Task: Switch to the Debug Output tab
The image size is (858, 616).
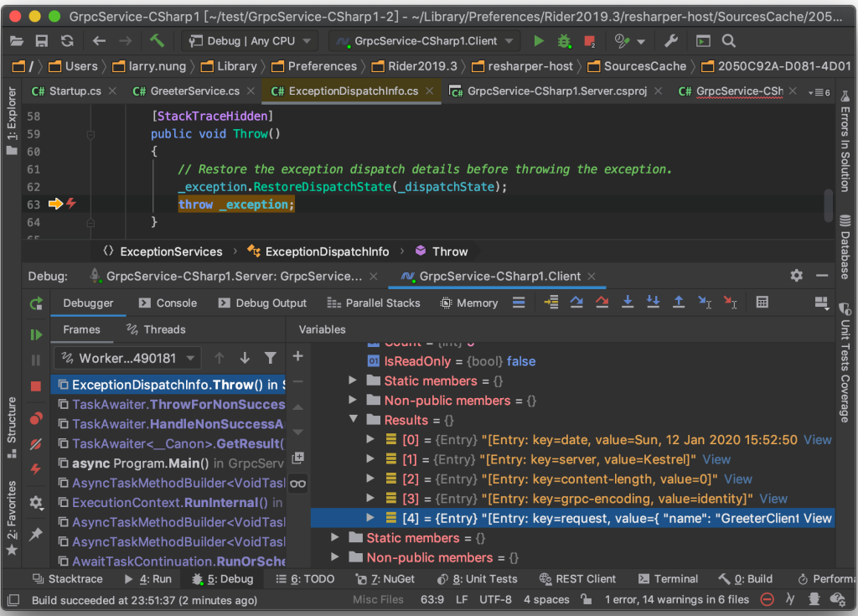Action: (x=262, y=303)
